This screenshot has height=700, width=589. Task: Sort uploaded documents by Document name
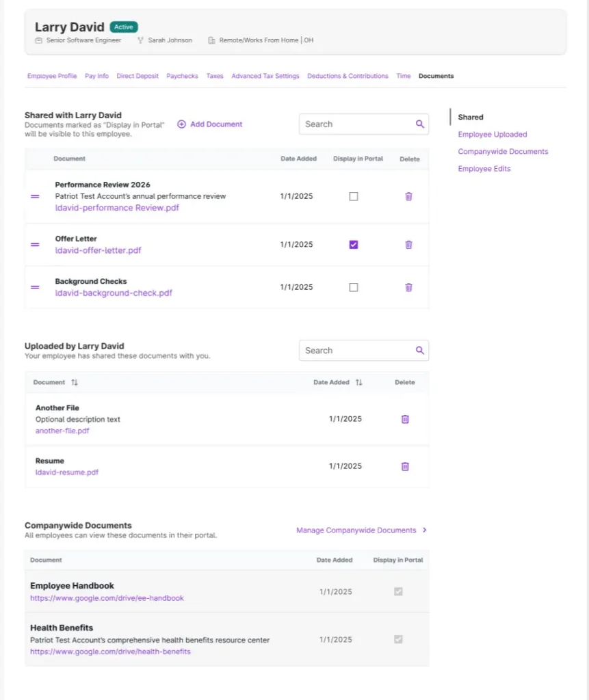pyautogui.click(x=75, y=383)
